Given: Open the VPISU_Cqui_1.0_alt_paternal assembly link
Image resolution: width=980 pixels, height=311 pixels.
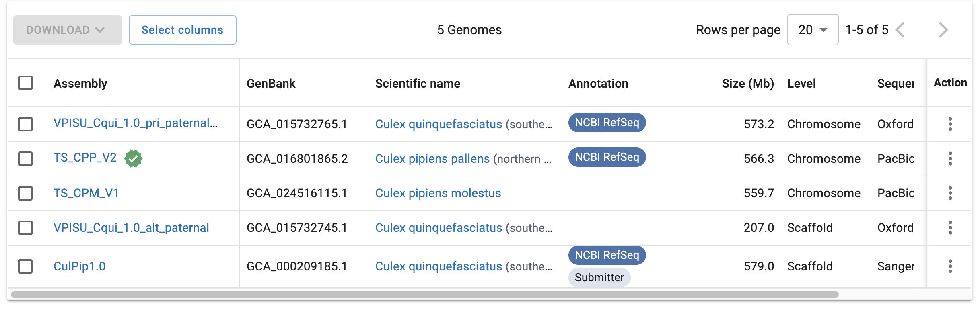Looking at the screenshot, I should 131,227.
